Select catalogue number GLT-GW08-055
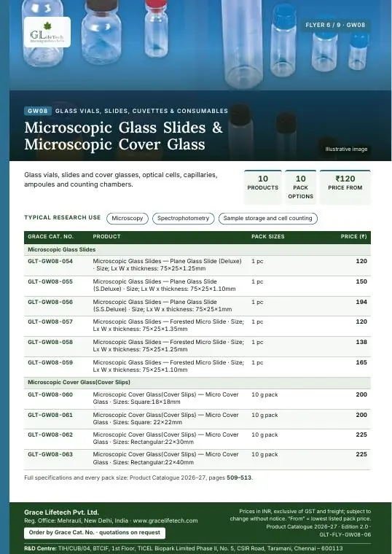 click(50, 281)
